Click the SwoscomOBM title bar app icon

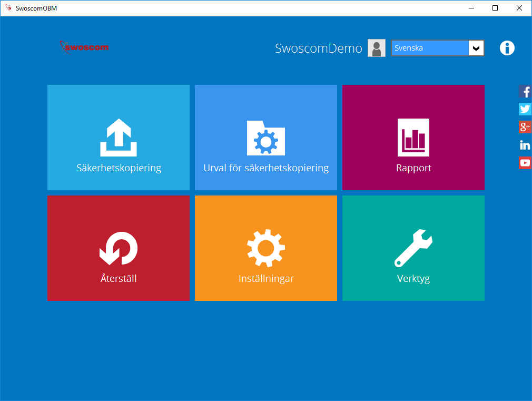(8, 8)
